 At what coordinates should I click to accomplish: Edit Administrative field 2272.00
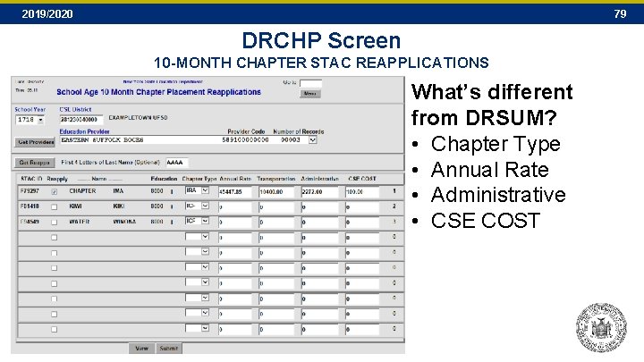pyautogui.click(x=319, y=191)
